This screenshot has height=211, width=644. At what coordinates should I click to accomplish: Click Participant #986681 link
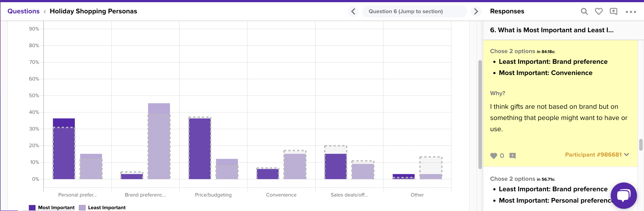pyautogui.click(x=593, y=155)
